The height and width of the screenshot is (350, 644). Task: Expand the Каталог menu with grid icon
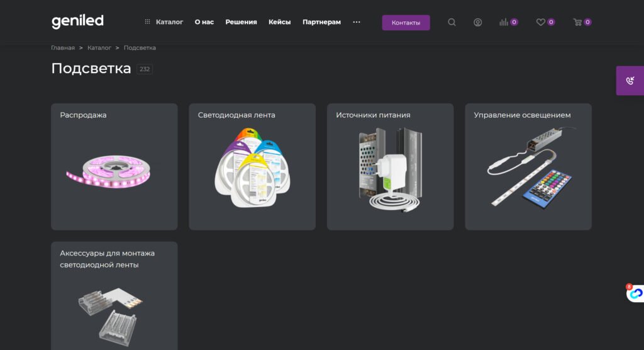164,22
